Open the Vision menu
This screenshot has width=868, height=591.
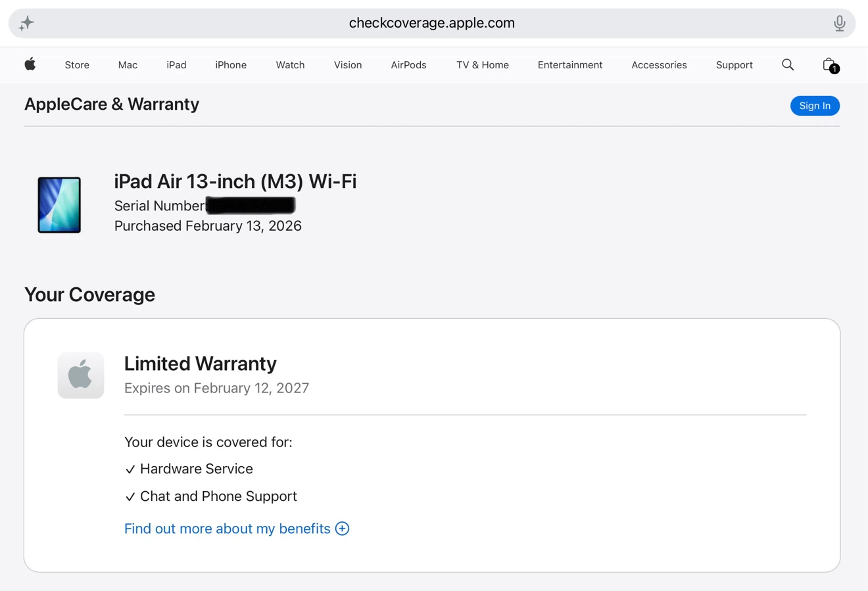click(x=348, y=64)
